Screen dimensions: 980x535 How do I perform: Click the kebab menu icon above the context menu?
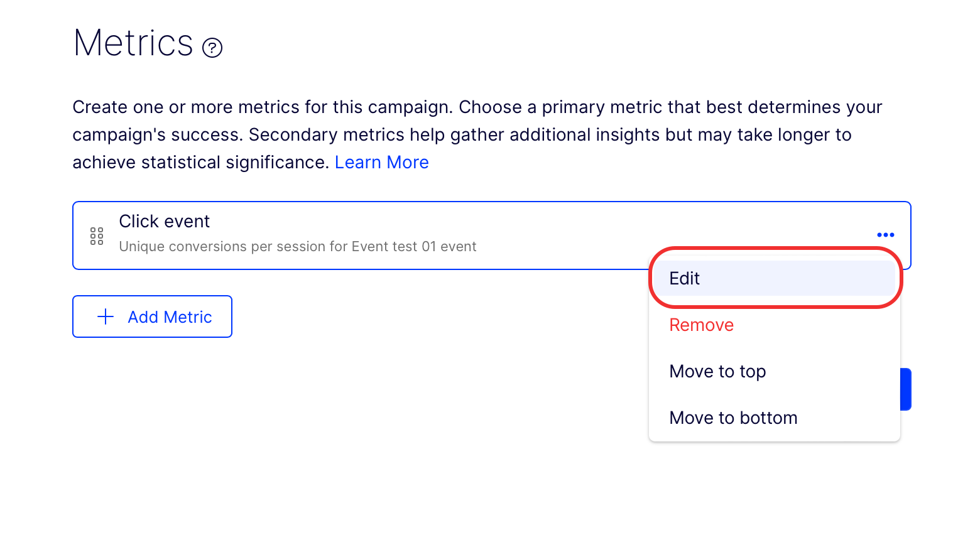click(x=885, y=234)
